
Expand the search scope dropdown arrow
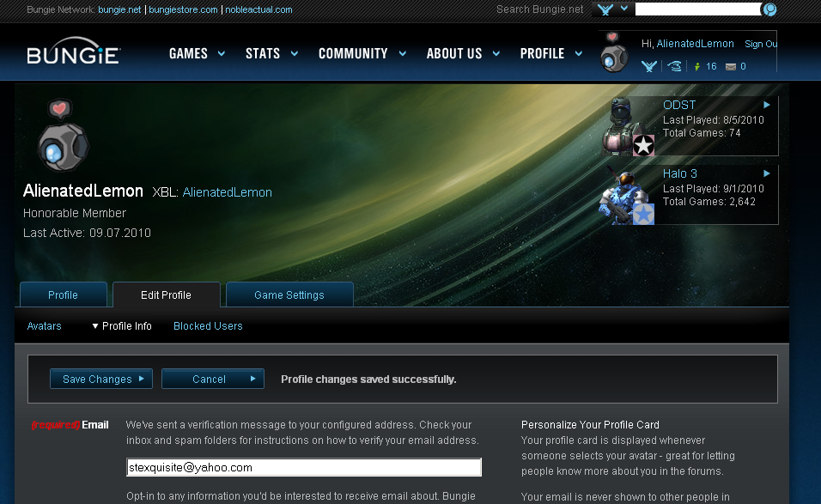pos(624,9)
